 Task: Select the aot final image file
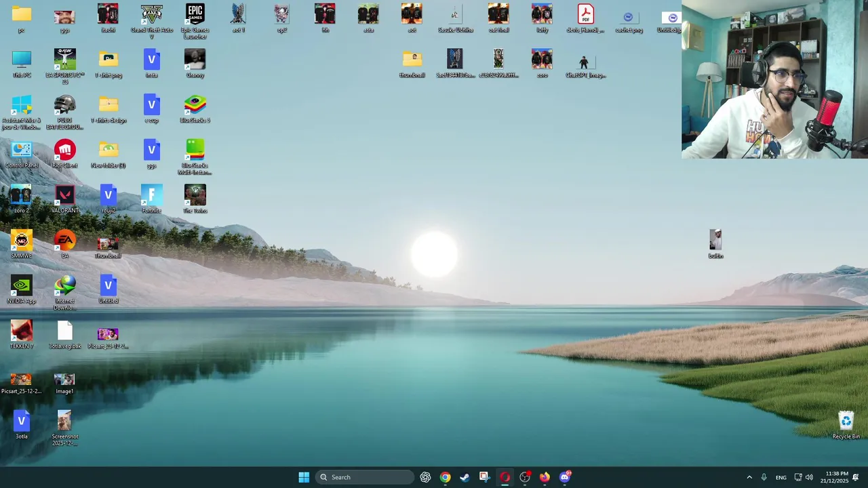(x=498, y=18)
